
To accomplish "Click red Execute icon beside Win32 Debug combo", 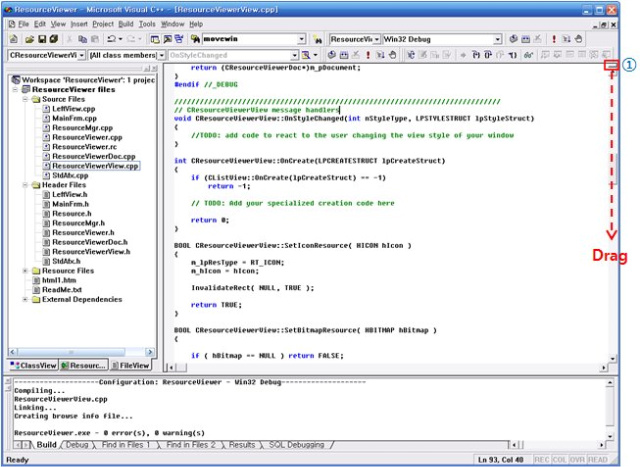I will pyautogui.click(x=554, y=39).
